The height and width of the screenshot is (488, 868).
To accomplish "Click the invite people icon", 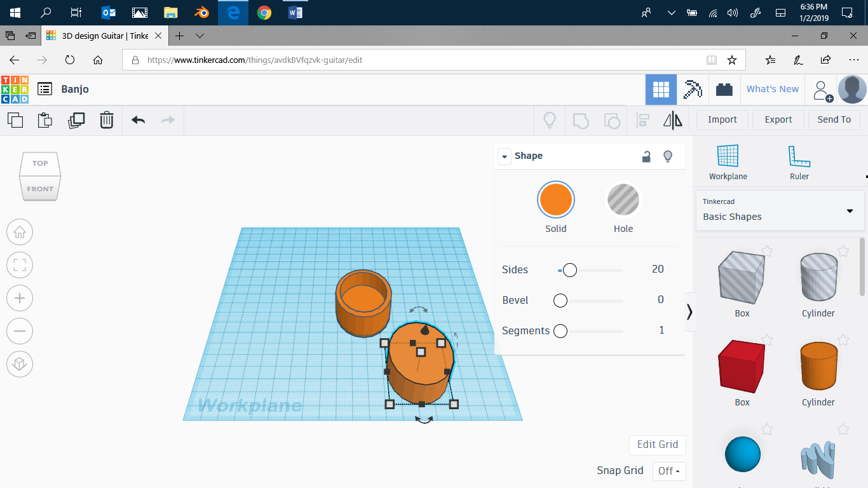I will (x=822, y=90).
